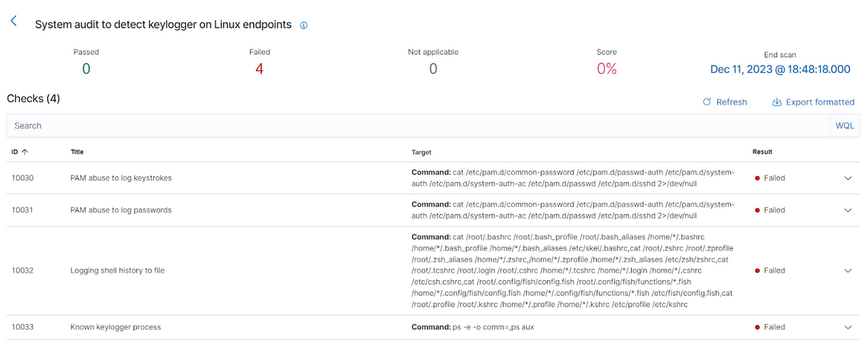Sort checks by the ID column
This screenshot has width=868, height=350.
tap(20, 152)
